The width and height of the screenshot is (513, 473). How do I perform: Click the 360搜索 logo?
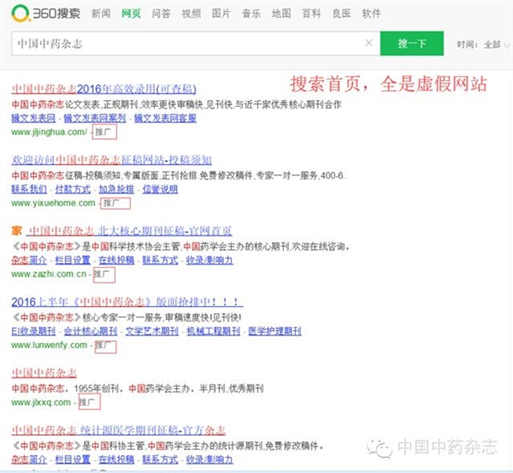click(46, 13)
